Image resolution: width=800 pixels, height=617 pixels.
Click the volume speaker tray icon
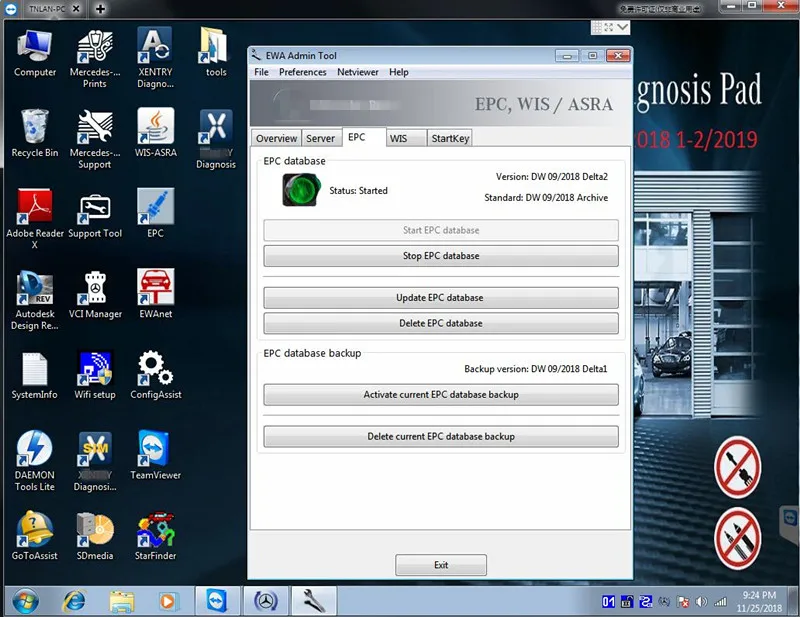(x=702, y=602)
